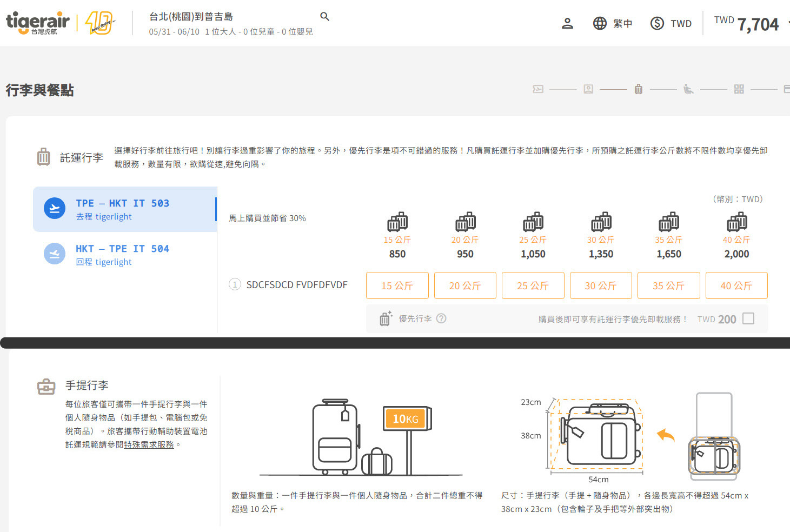
Task: Click the search magnifier icon
Action: (x=324, y=17)
